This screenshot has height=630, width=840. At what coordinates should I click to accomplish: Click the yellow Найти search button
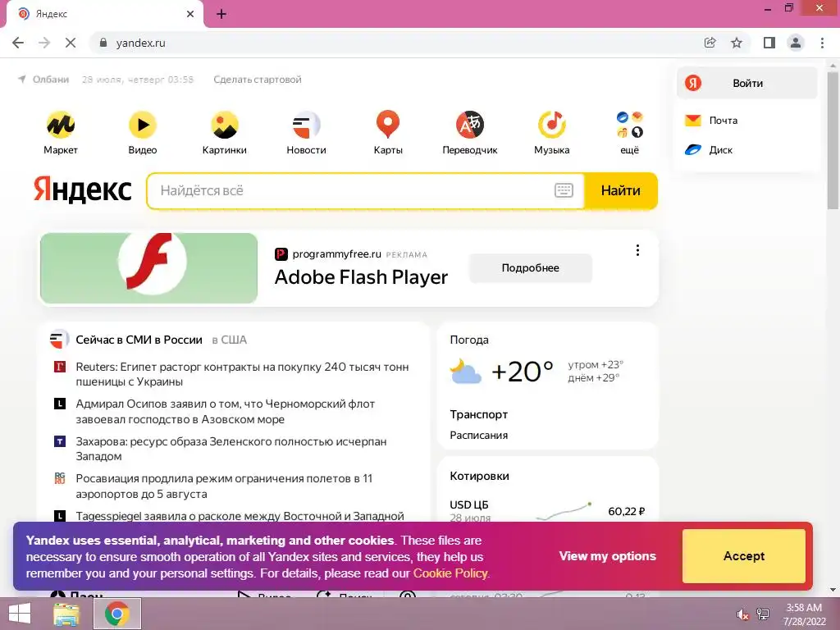(620, 190)
